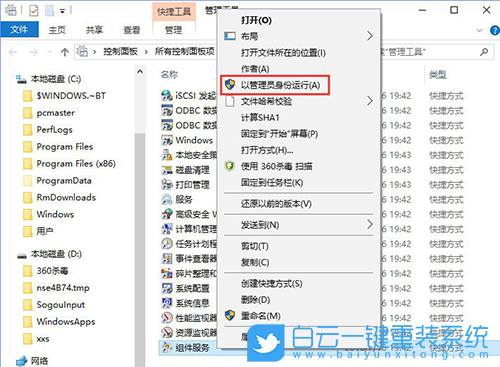The height and width of the screenshot is (367, 500).
Task: Click the 控制面板 breadcrumb arrow
Action: pos(146,52)
